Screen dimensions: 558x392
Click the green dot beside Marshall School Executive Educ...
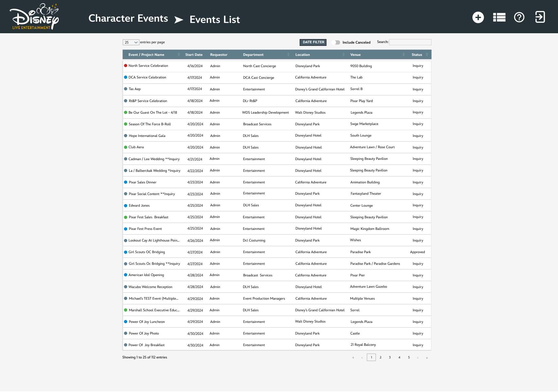click(x=126, y=310)
